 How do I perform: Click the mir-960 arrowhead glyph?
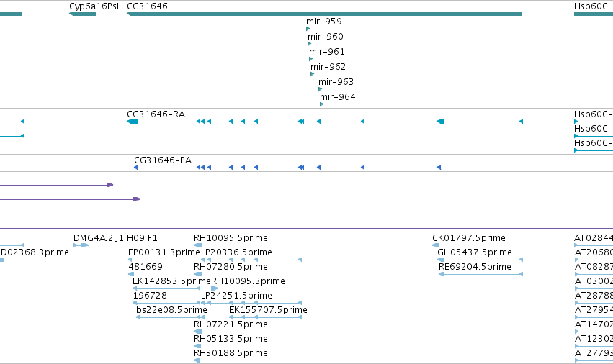(x=310, y=44)
